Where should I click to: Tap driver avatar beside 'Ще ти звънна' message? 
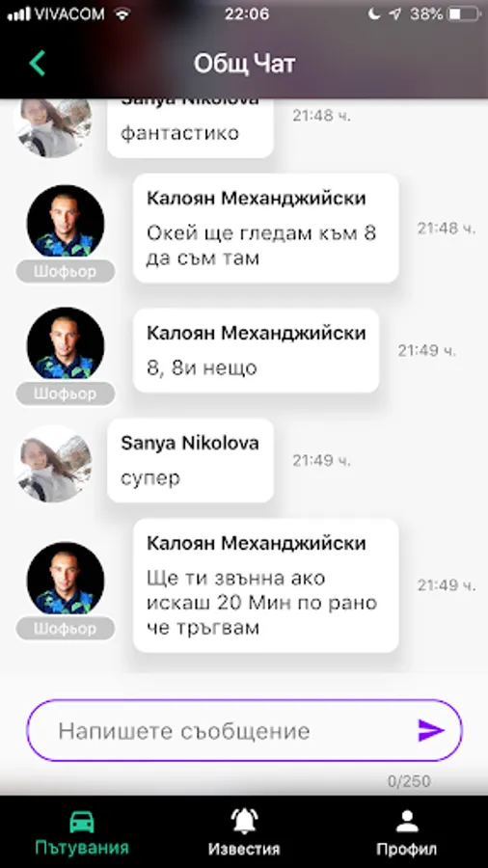(66, 579)
